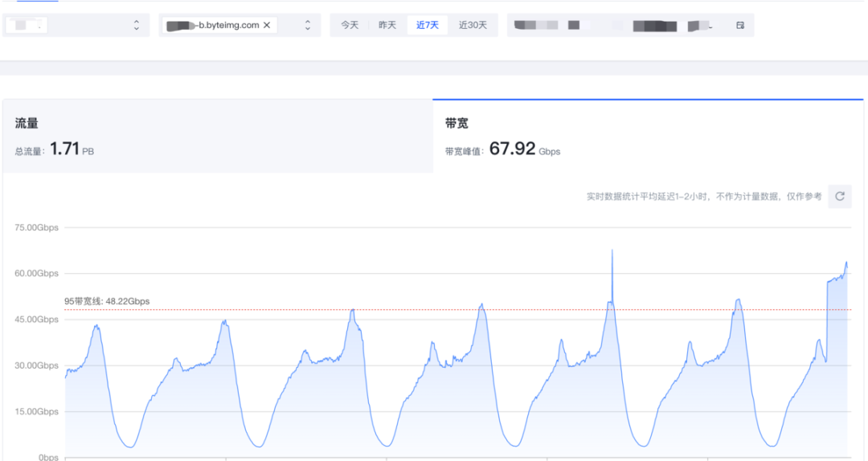
Task: Expand the domain selector dropdown arrows
Action: tap(308, 26)
